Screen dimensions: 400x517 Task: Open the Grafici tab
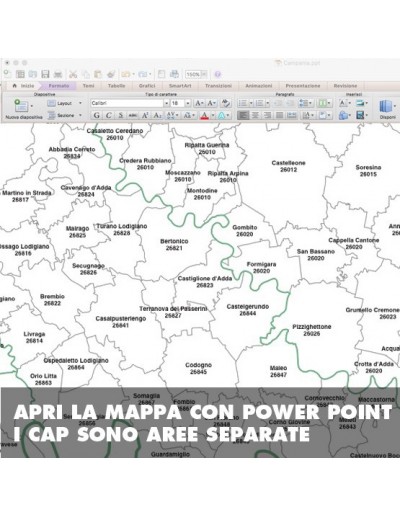tap(147, 86)
